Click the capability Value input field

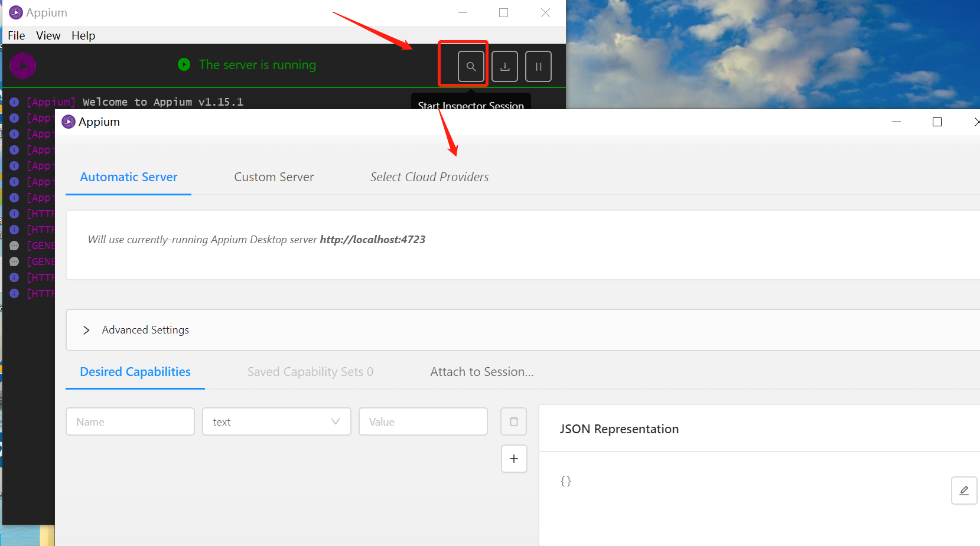pos(423,421)
